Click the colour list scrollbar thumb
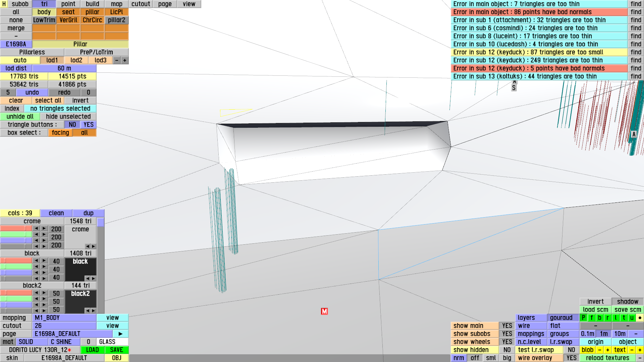The height and width of the screenshot is (362, 644). coord(101,223)
